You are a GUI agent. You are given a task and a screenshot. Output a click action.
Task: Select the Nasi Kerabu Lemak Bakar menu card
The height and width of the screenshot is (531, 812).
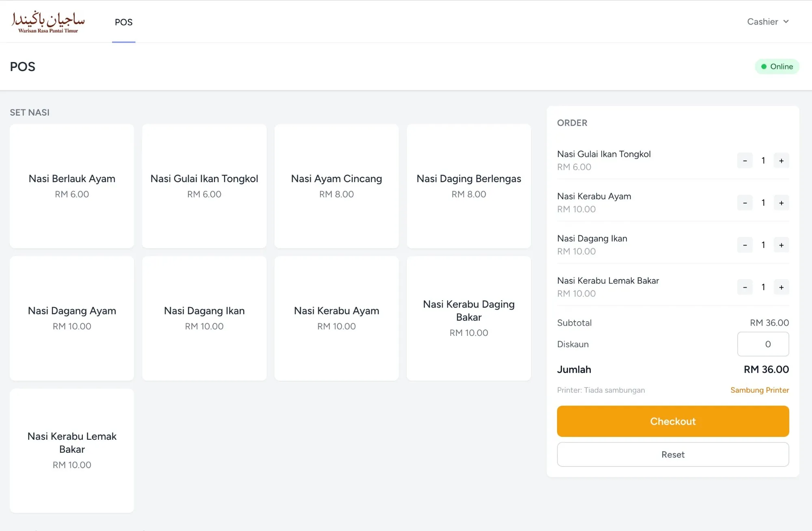coord(72,451)
